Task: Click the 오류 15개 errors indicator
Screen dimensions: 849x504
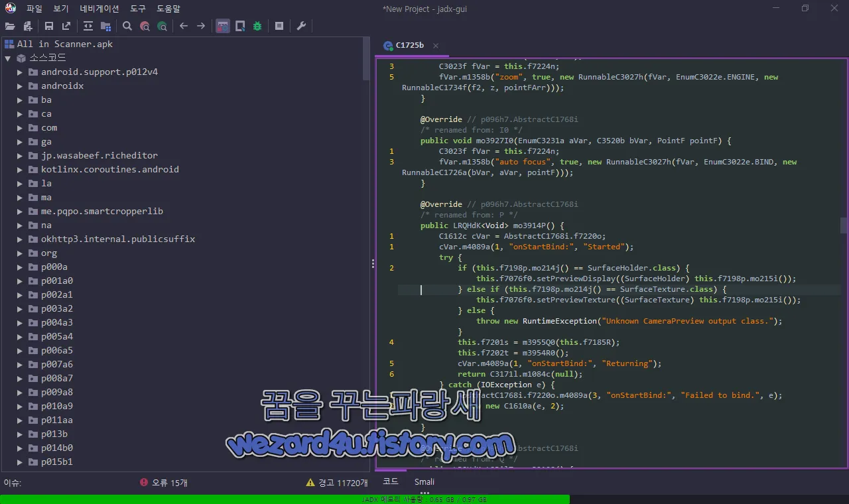Action: click(x=163, y=483)
